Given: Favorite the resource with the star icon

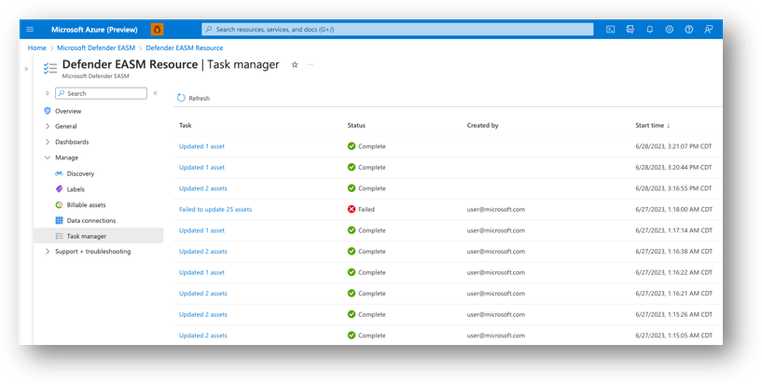Looking at the screenshot, I should [x=294, y=65].
